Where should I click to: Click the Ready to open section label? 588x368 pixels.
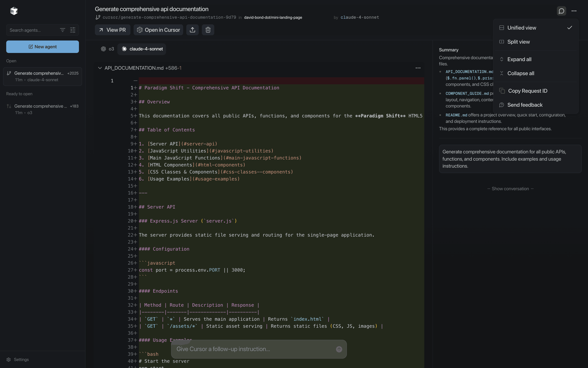[x=19, y=94]
